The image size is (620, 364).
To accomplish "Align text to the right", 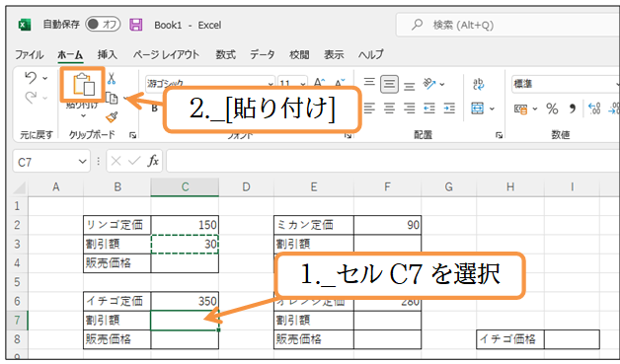I will point(410,108).
